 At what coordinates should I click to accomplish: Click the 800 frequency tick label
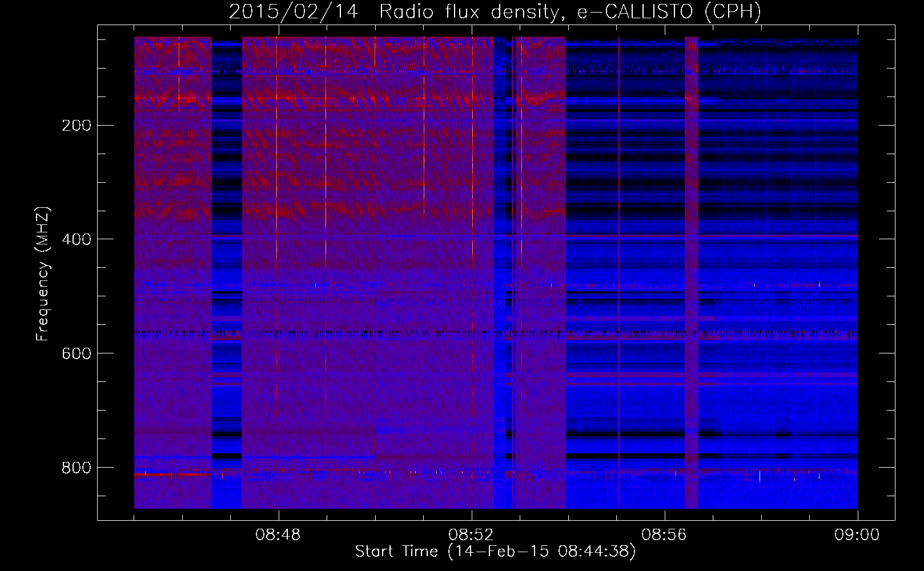(x=76, y=468)
